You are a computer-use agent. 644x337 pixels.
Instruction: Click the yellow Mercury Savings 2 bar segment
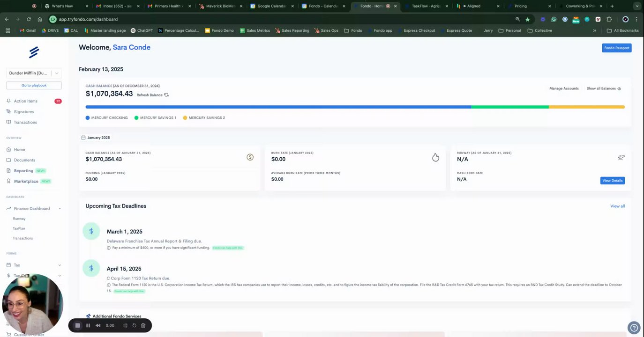[587, 107]
